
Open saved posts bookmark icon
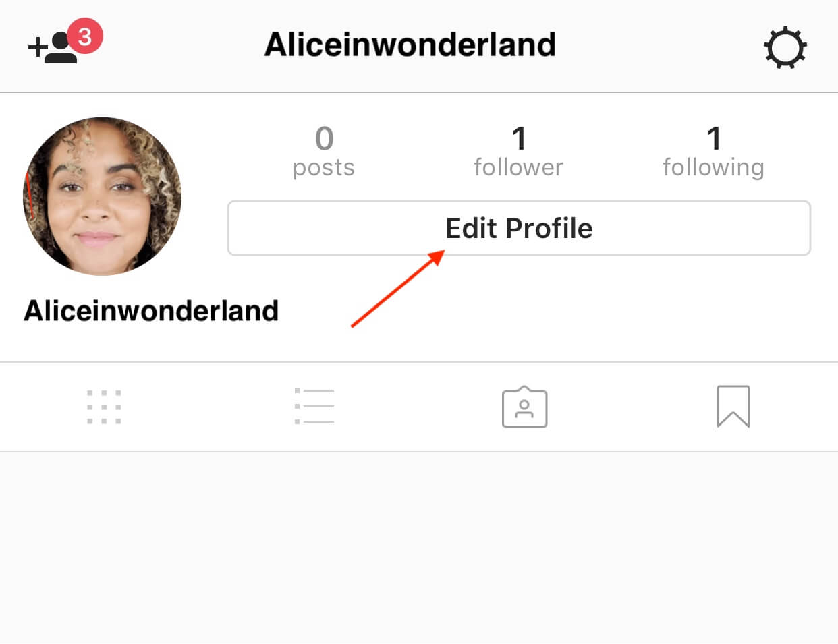pyautogui.click(x=733, y=407)
